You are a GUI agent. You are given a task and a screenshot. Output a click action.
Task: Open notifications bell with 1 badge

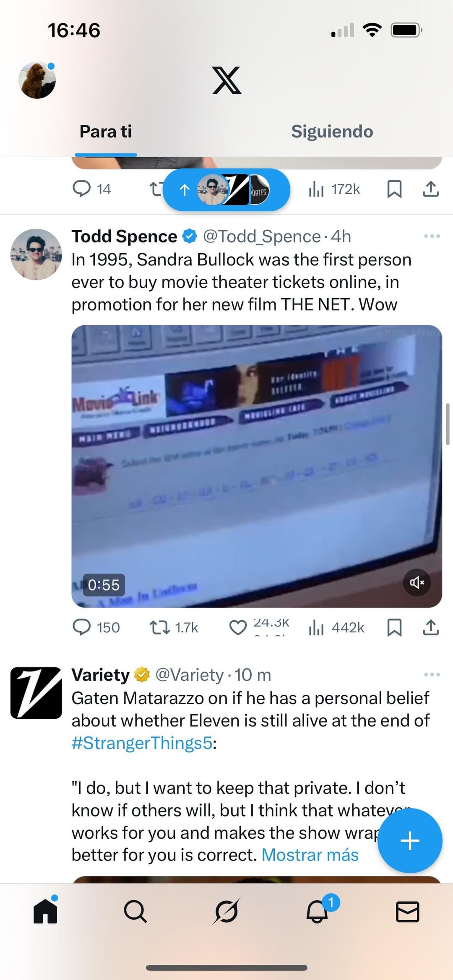tap(317, 911)
